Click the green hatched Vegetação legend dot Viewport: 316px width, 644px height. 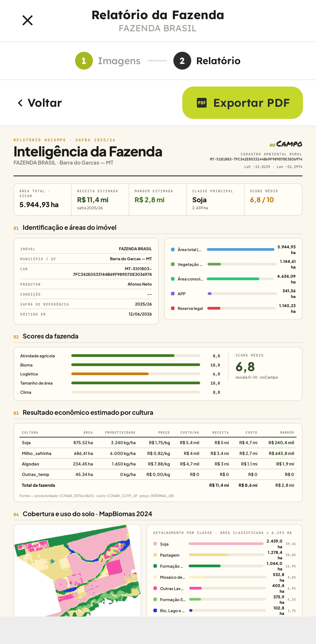pyautogui.click(x=173, y=264)
